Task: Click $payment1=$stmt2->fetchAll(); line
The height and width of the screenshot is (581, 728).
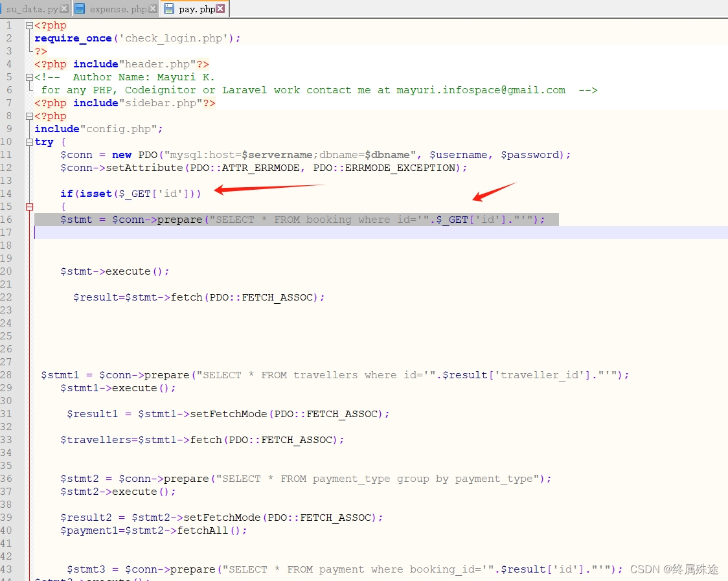Action: 154,530
